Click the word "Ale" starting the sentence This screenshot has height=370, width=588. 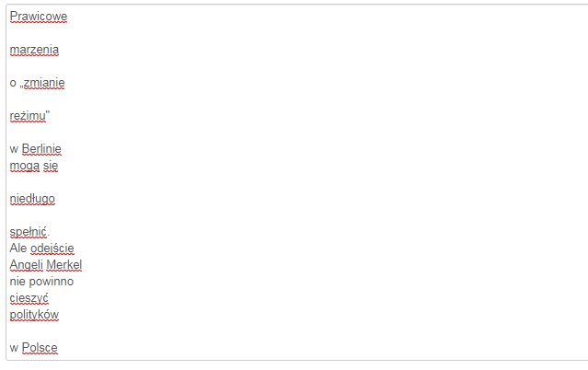coord(18,249)
